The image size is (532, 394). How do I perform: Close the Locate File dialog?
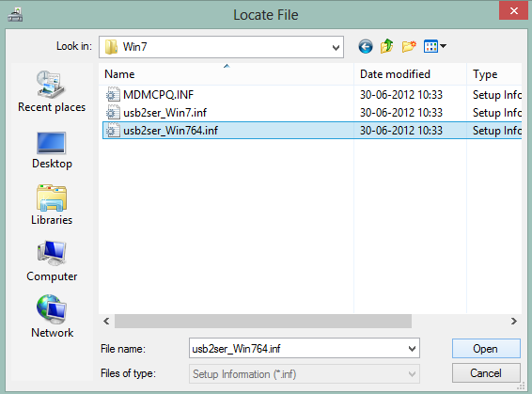[513, 10]
